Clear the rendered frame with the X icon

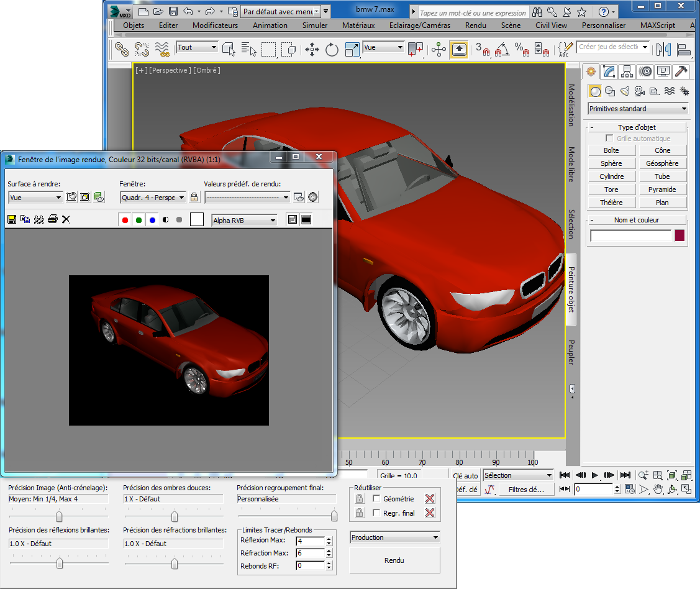(66, 219)
